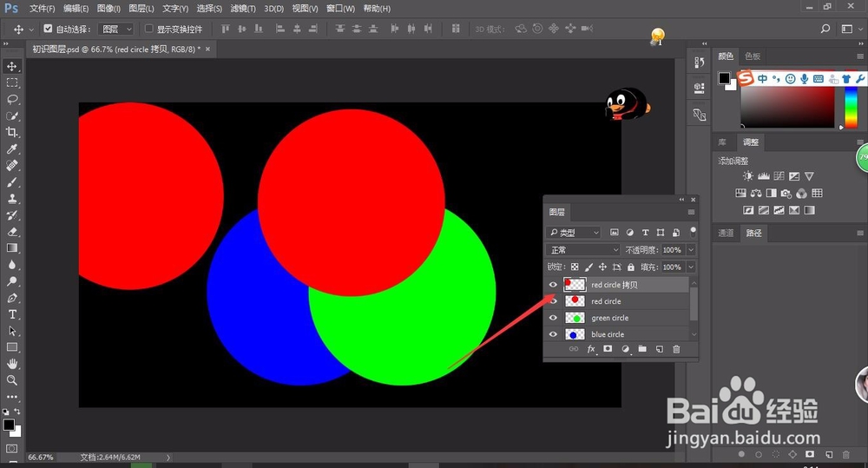Click Brightness/Contrast adjustment sun icon
Viewport: 868px width, 468px height.
click(748, 176)
